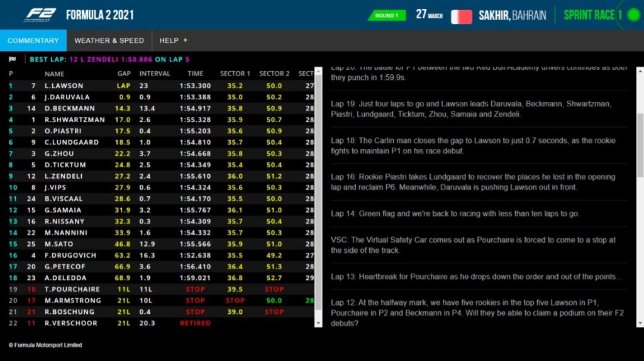Image resolution: width=644 pixels, height=361 pixels.
Task: Click the commentary panel scrollbar thumb
Action: [x=640, y=146]
